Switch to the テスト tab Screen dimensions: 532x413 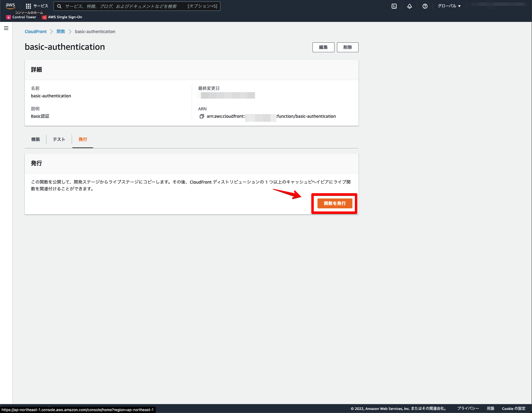coord(59,139)
